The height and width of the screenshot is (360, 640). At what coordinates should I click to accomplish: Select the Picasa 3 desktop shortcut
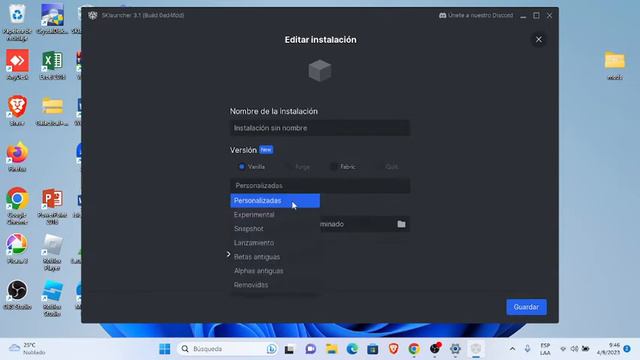17,249
